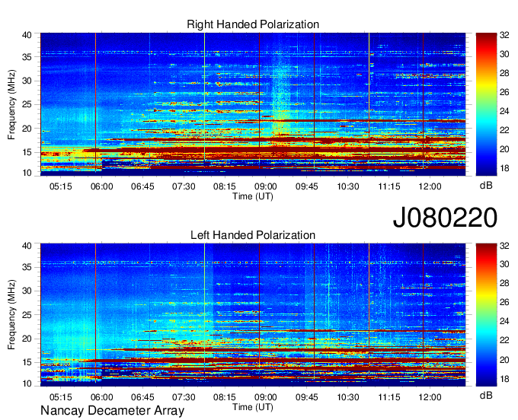The width and height of the screenshot is (518, 420).
Task: Click the 07:30 tick label on bottom plot
Action: pyautogui.click(x=184, y=397)
